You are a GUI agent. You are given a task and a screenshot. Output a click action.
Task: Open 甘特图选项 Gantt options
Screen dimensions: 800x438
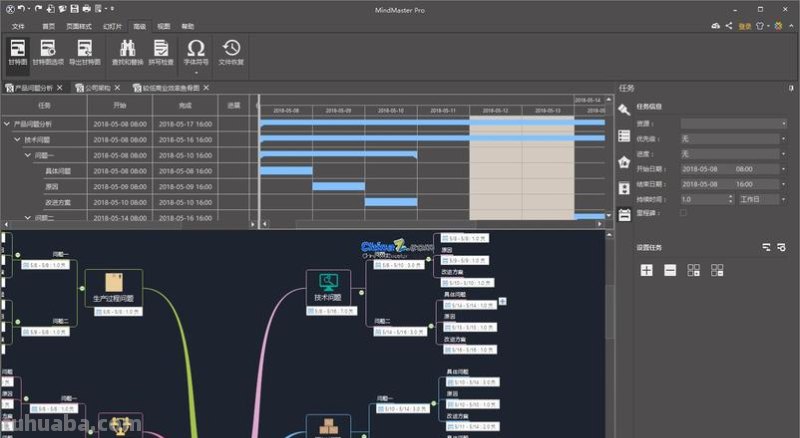[48, 53]
